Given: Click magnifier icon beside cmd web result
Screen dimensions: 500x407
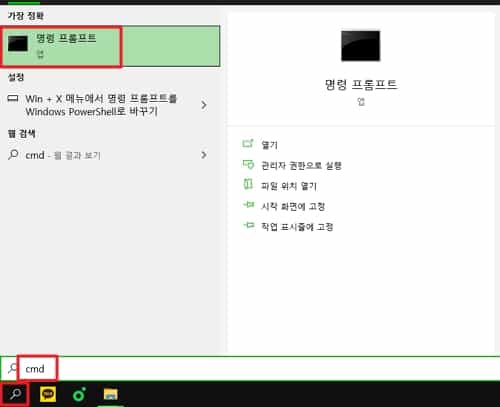Looking at the screenshot, I should pos(13,154).
